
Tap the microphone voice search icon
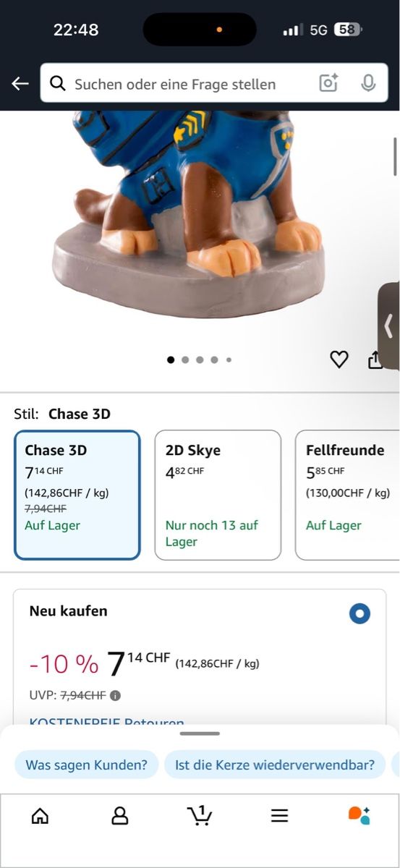(368, 83)
